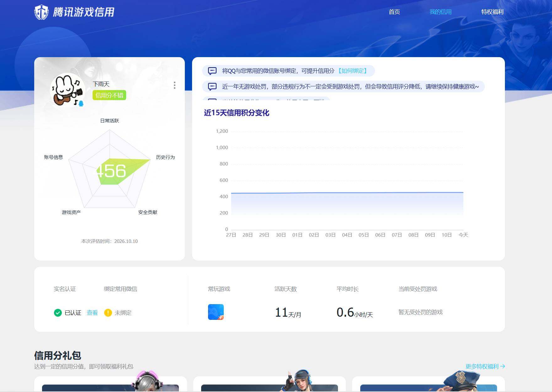Click the gift card with blue-haired soldier character
Image resolution: width=552 pixels, height=392 pixels.
click(x=270, y=384)
